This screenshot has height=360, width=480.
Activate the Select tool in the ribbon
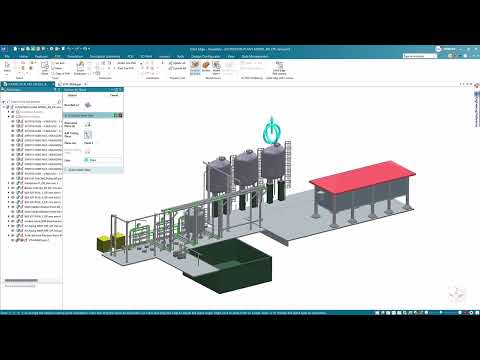click(x=7, y=66)
